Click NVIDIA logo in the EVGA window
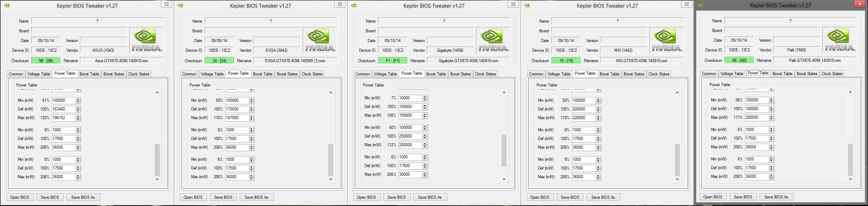The image size is (868, 206). (320, 41)
